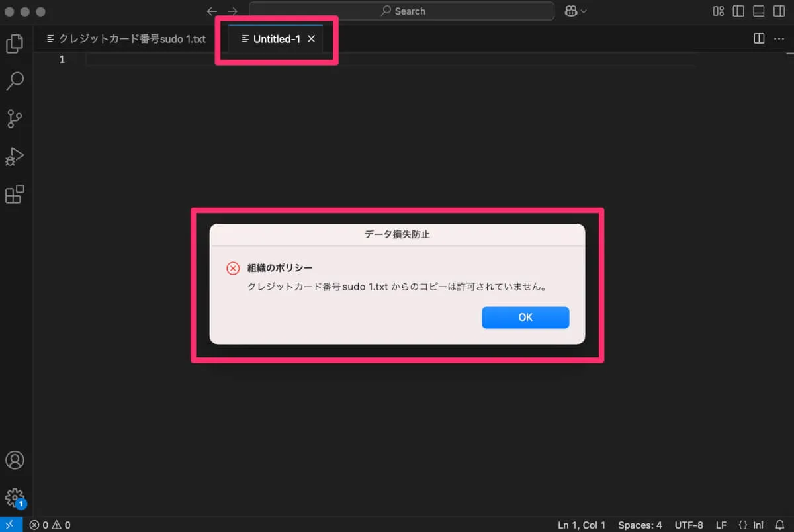Open the editor More Actions ellipsis menu
This screenshot has width=794, height=532.
pyautogui.click(x=779, y=39)
